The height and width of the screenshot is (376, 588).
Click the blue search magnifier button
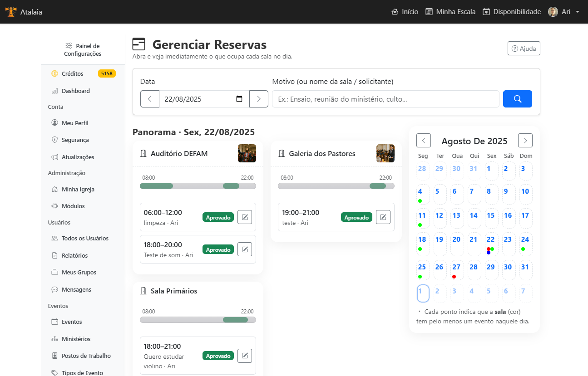(517, 99)
